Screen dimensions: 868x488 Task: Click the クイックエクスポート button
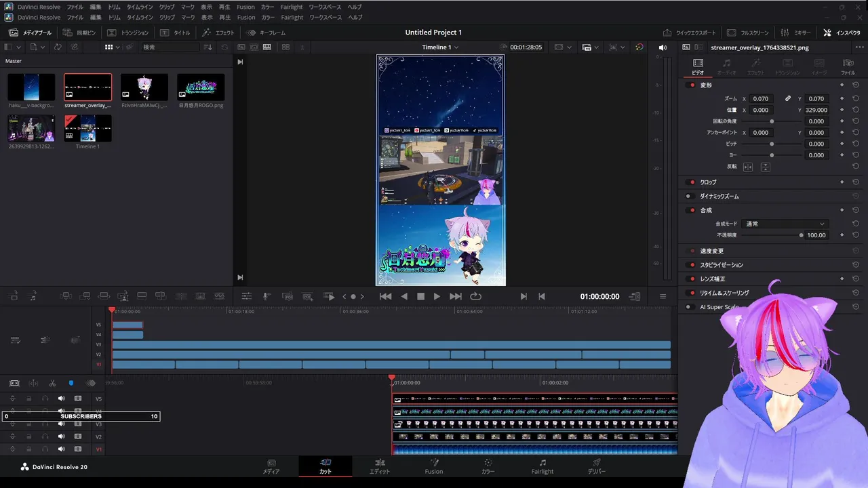coord(690,33)
